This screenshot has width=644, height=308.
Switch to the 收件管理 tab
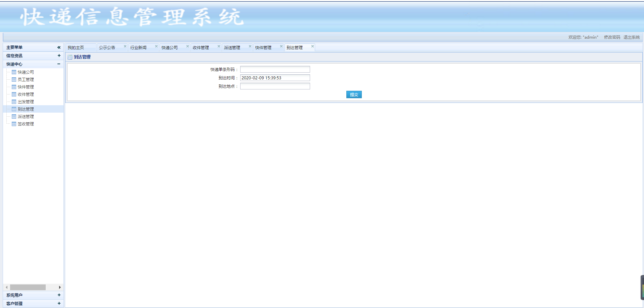tap(201, 48)
